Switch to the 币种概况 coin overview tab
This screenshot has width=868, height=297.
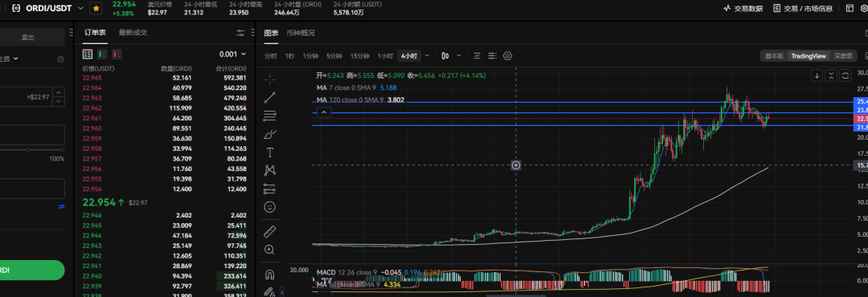301,33
